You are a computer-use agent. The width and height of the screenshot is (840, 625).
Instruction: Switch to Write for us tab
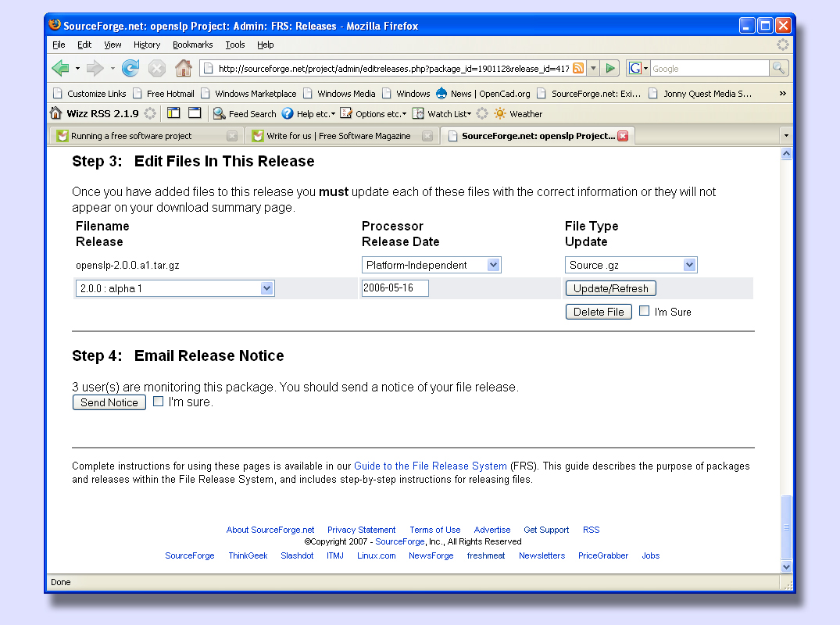(x=341, y=136)
